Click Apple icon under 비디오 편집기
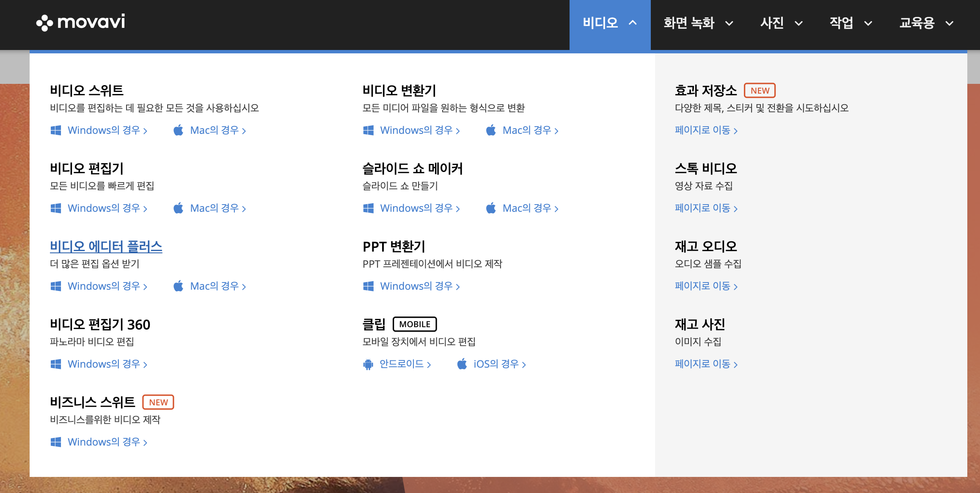This screenshot has height=493, width=980. tap(179, 208)
